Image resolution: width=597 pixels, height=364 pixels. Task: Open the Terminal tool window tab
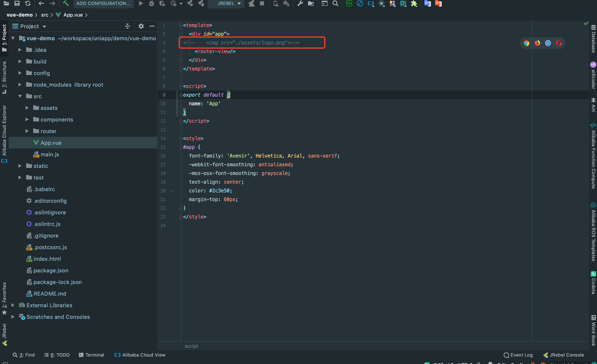pyautogui.click(x=91, y=355)
